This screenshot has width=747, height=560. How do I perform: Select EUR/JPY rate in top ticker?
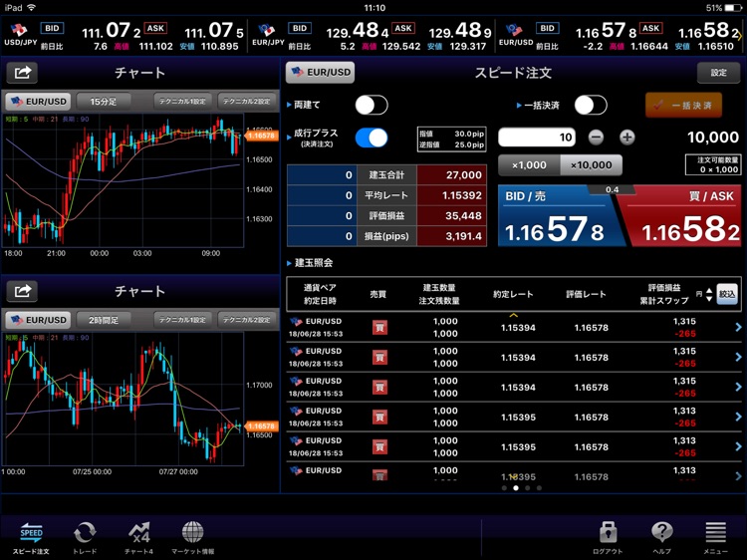(x=372, y=36)
